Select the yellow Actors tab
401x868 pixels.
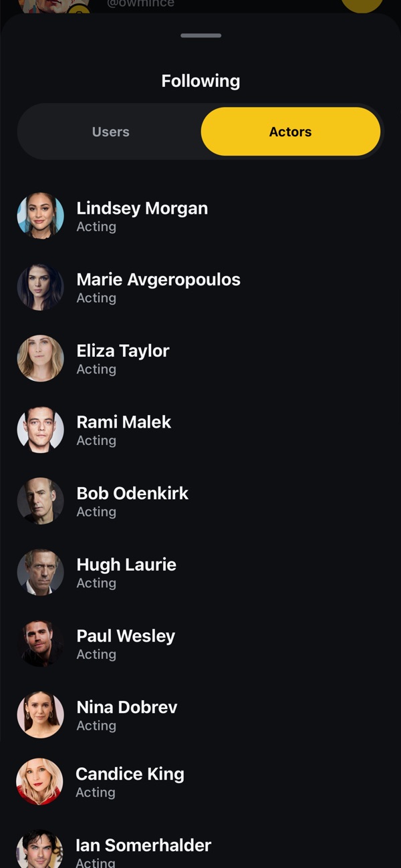[x=291, y=132]
